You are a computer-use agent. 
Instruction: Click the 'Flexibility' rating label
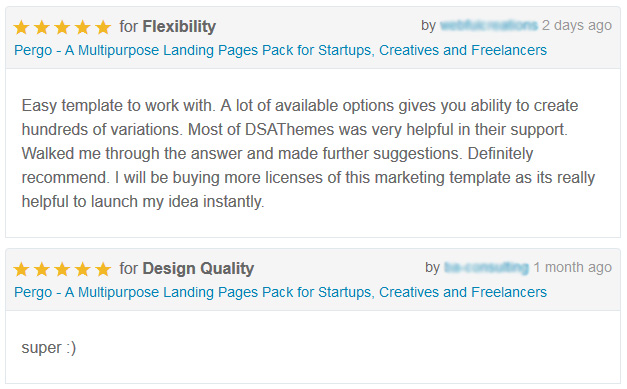pos(179,27)
